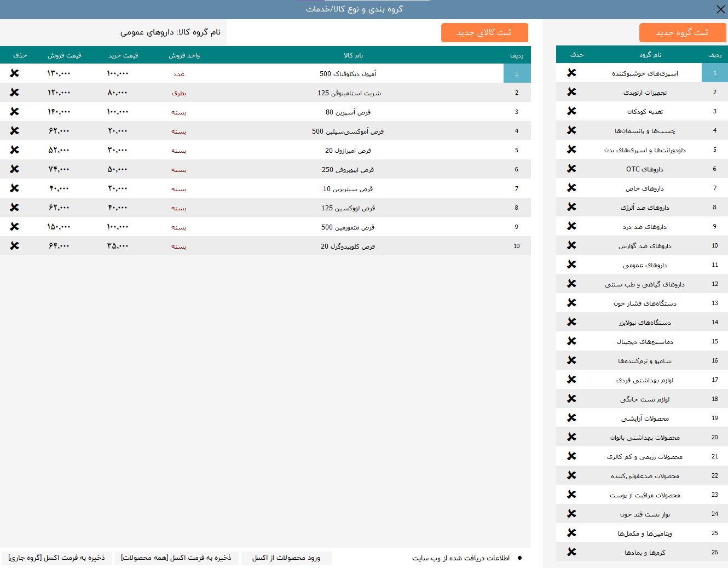The width and height of the screenshot is (728, 568).
Task: Click the قیمت فروش column header
Action: [64, 55]
